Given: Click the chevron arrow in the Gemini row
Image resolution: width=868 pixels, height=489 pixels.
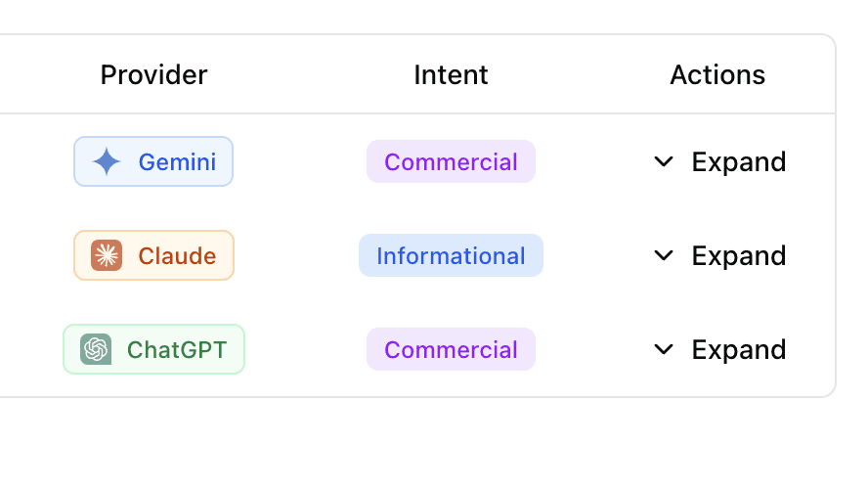Looking at the screenshot, I should pyautogui.click(x=664, y=161).
